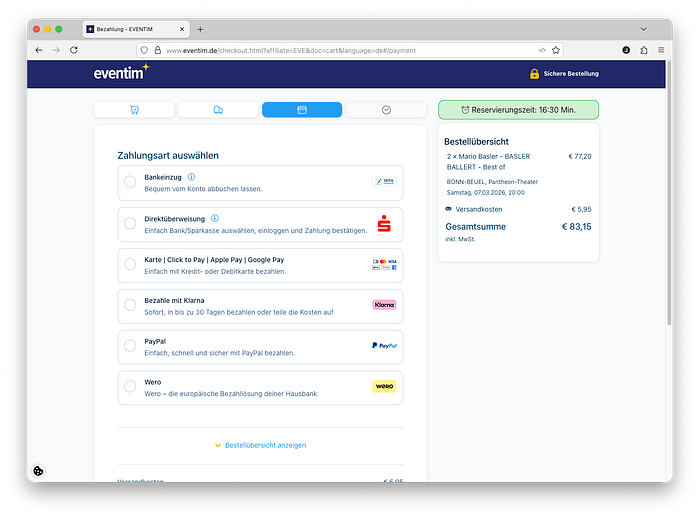Open the browser hamburger menu
700x518 pixels.
[x=661, y=50]
